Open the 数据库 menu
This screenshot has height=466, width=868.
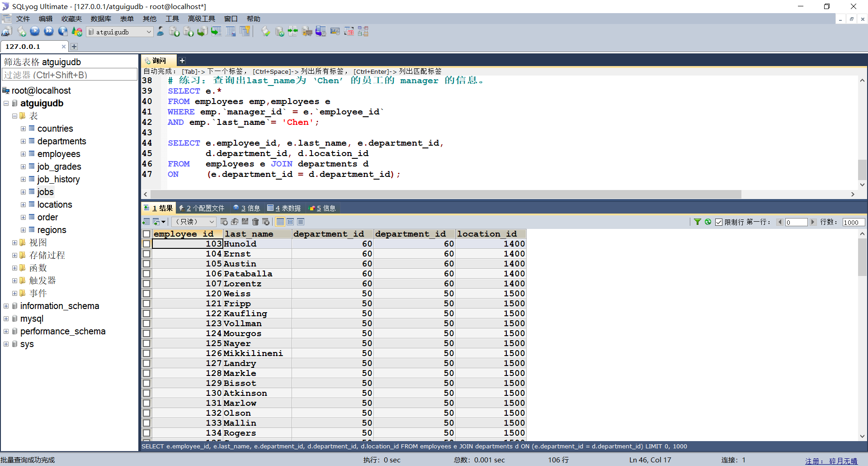tap(100, 19)
